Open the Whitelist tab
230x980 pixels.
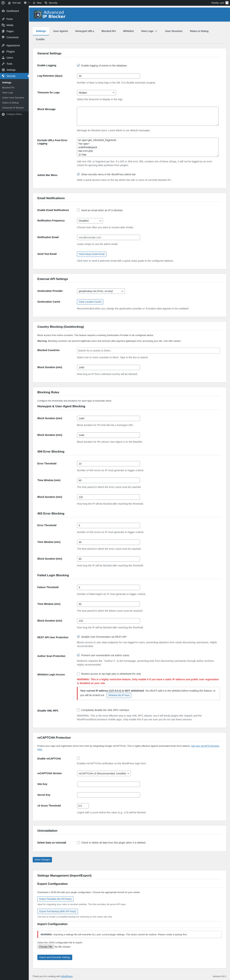click(128, 31)
